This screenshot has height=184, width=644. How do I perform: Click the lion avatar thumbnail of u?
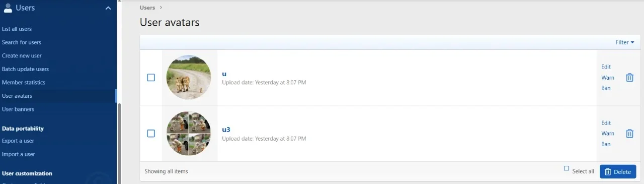point(189,78)
